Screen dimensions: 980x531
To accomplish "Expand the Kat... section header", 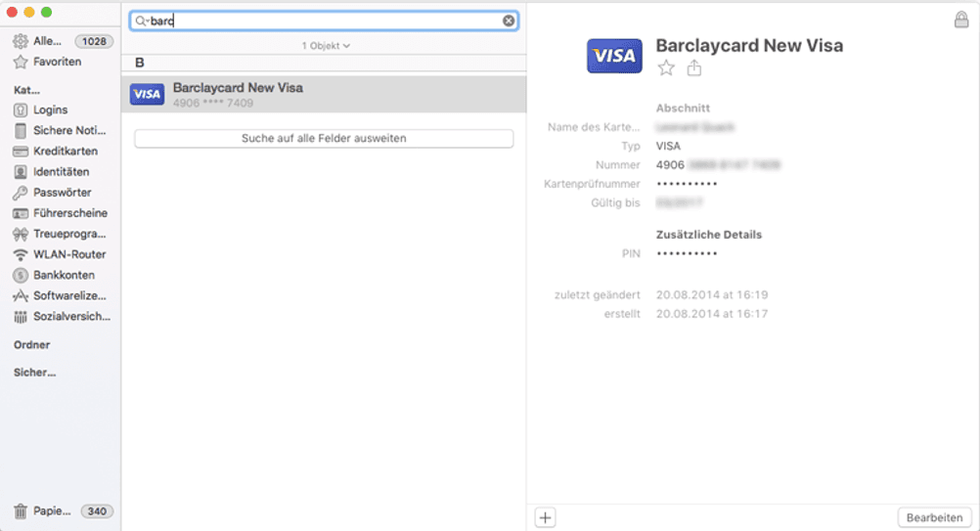I will [26, 90].
